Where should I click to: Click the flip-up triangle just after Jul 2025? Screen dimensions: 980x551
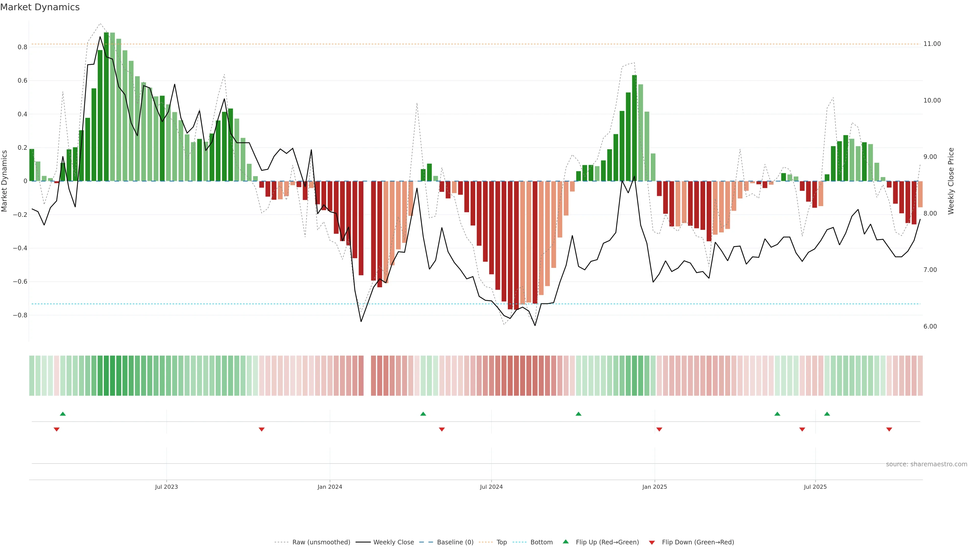pyautogui.click(x=827, y=414)
